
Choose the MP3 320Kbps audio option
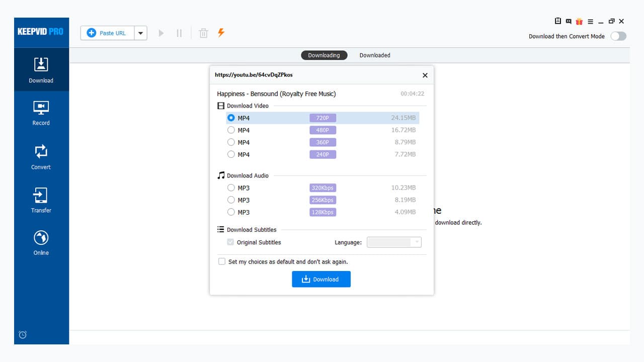[x=231, y=188]
